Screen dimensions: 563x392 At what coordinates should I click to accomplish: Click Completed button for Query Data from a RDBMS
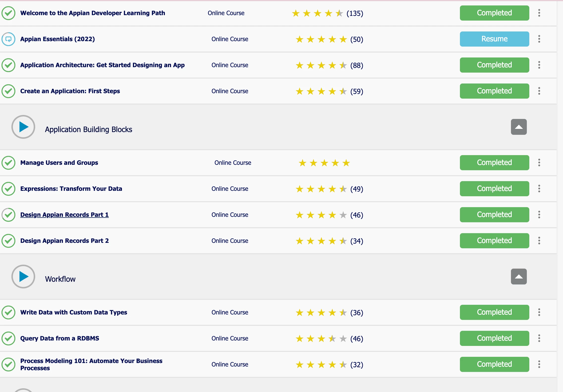click(x=495, y=338)
